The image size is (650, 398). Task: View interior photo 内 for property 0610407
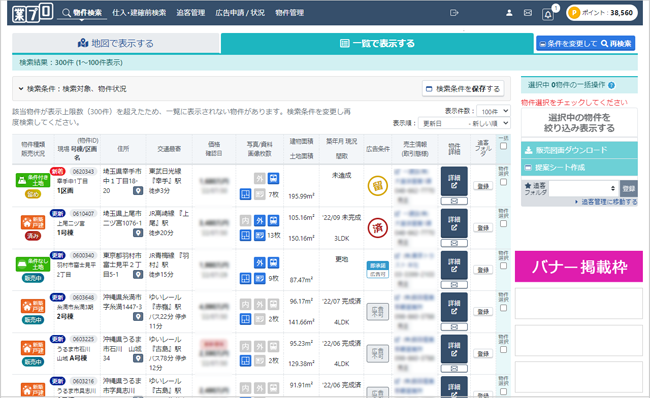coord(245,221)
